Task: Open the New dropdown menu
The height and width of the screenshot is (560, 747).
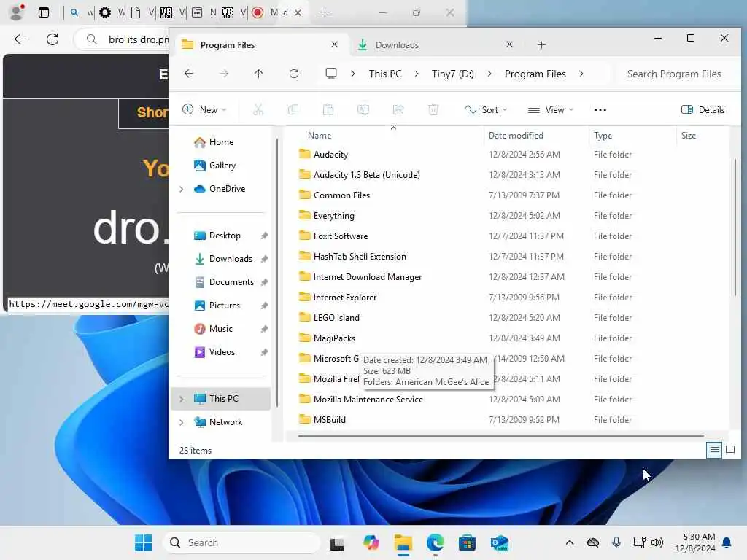Action: point(205,110)
